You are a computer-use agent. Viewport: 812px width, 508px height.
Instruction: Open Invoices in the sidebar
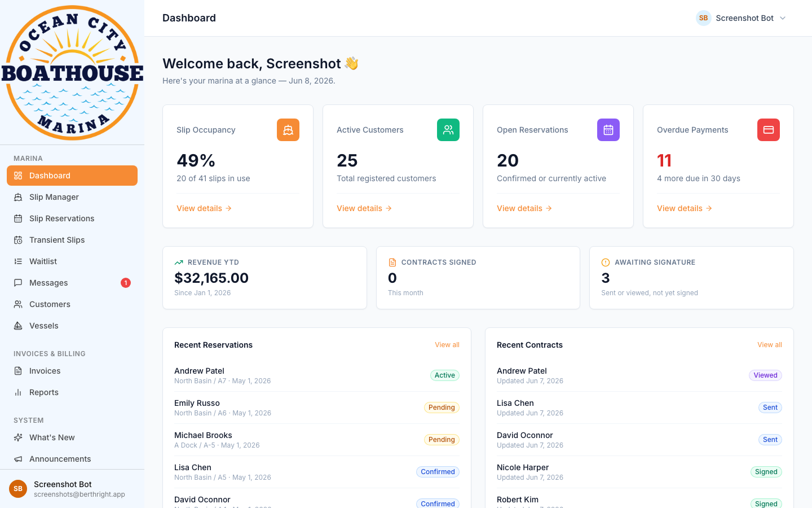point(72,371)
